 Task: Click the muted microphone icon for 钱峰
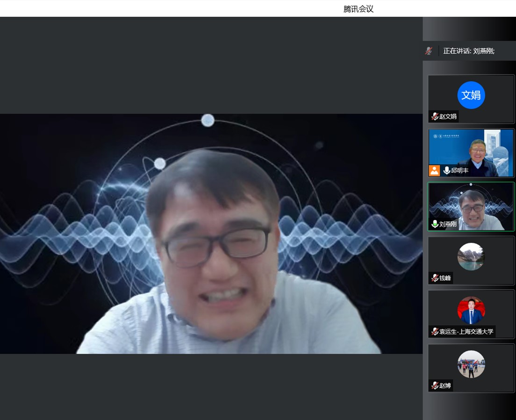tap(435, 278)
